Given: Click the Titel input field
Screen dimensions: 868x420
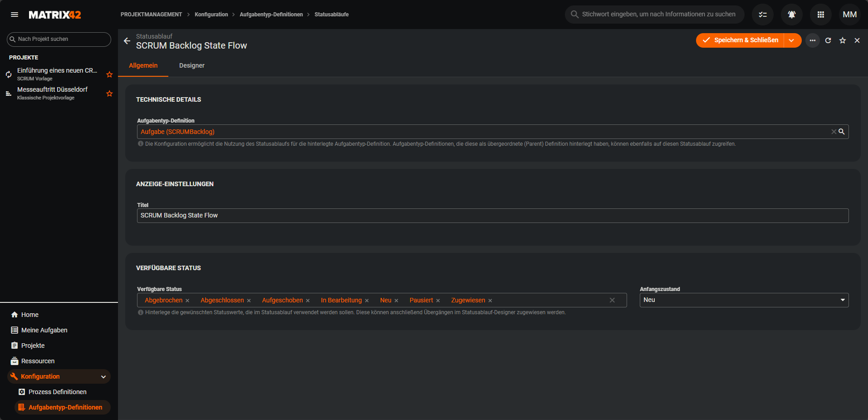Looking at the screenshot, I should pyautogui.click(x=492, y=216).
